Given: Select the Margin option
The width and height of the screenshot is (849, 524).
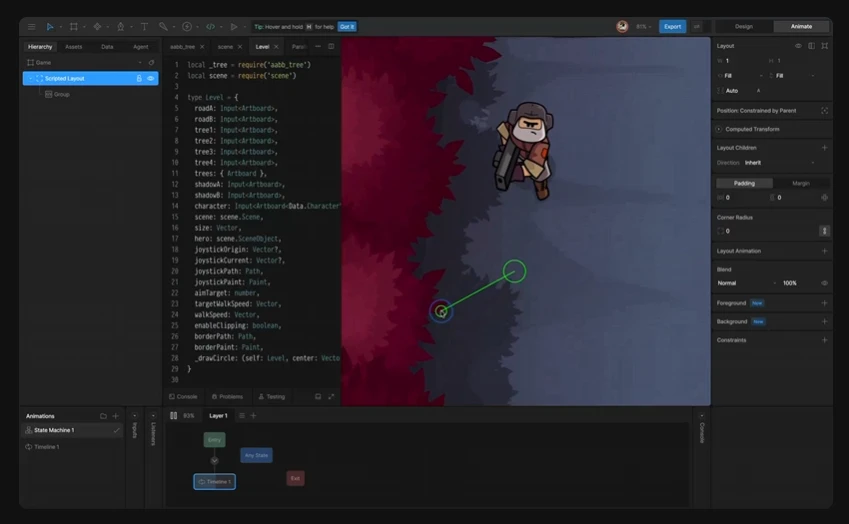Looking at the screenshot, I should [x=801, y=184].
